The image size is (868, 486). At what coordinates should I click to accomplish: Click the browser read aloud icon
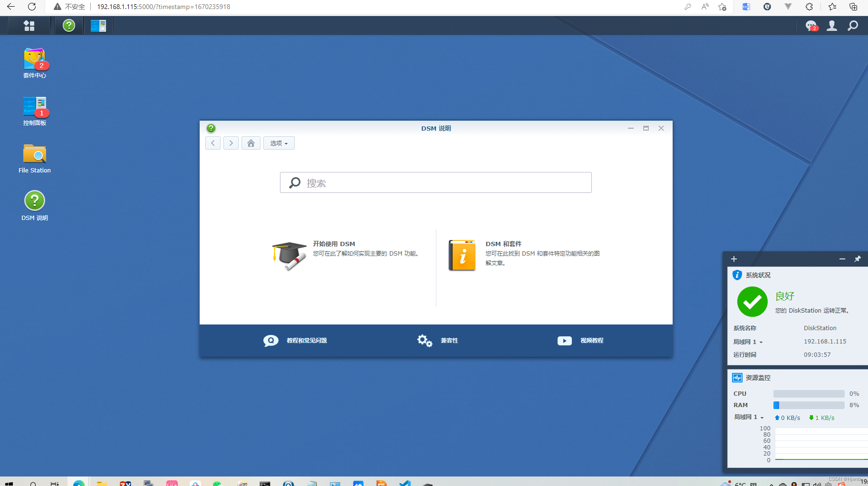[705, 7]
